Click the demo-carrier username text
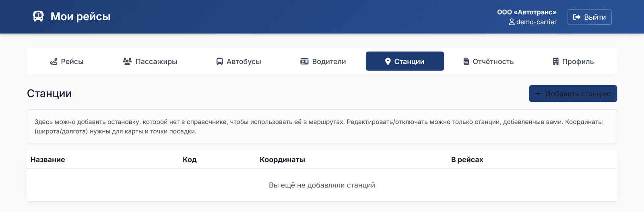The image size is (644, 212). click(537, 22)
